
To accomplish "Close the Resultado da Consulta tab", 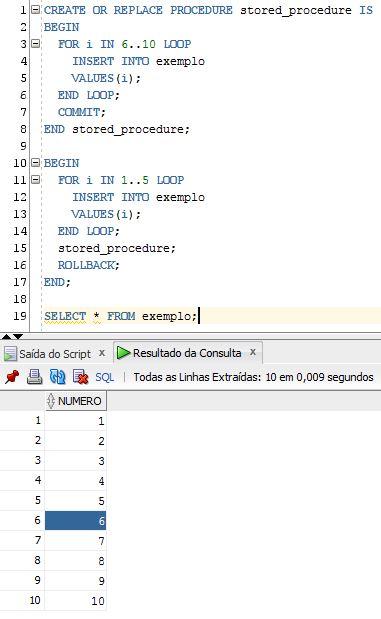I will [x=253, y=352].
